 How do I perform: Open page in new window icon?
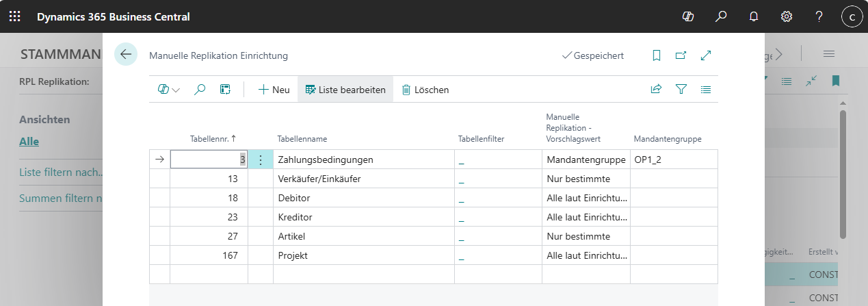pos(681,55)
